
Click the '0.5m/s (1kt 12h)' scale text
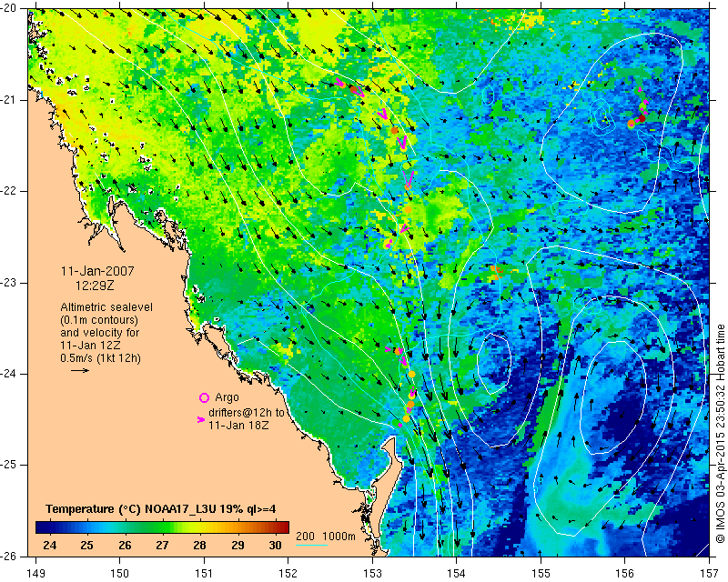(100, 358)
